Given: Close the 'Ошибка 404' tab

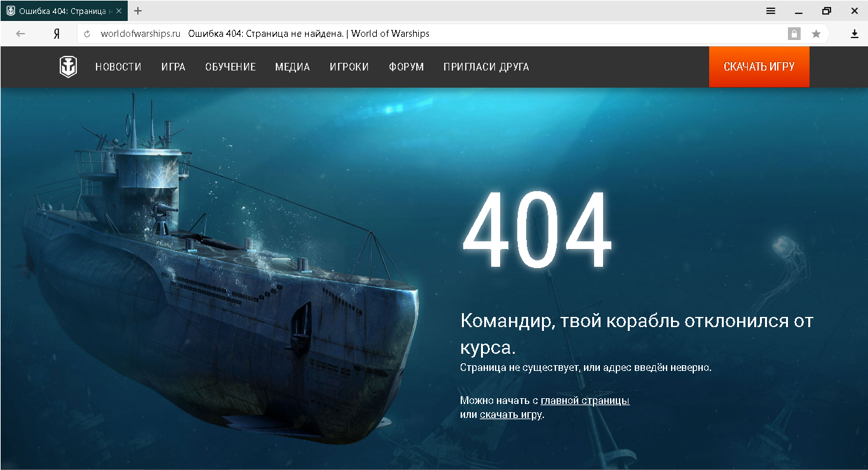Looking at the screenshot, I should click(x=119, y=11).
